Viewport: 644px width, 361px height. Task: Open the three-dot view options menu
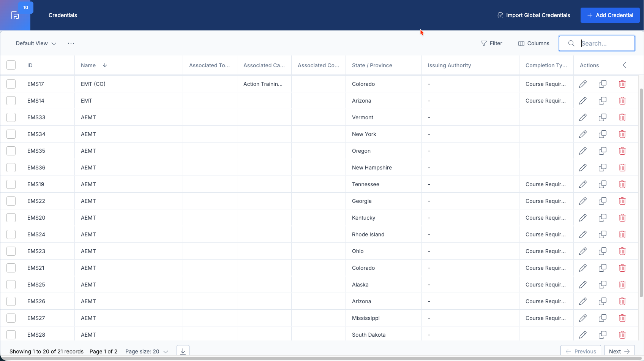71,43
